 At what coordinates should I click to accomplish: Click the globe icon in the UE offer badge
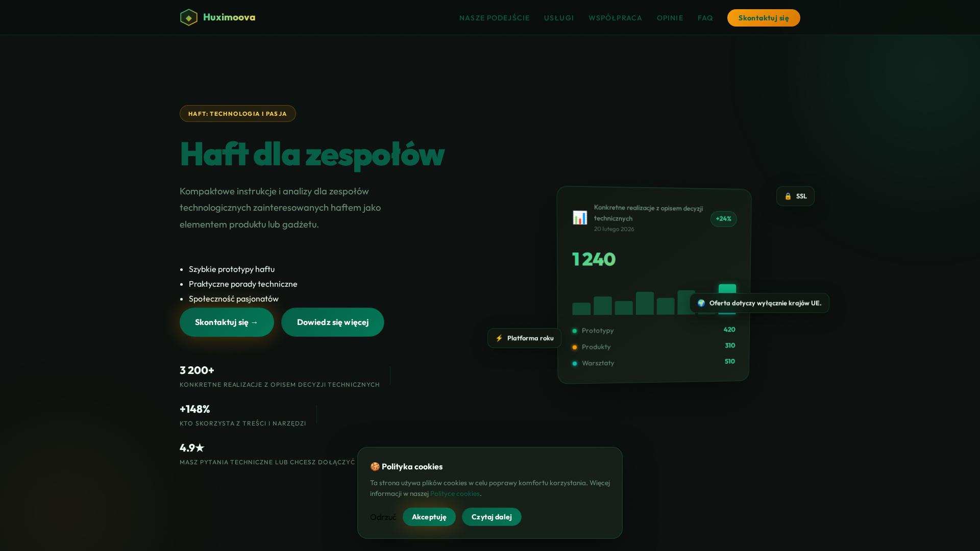tap(701, 303)
